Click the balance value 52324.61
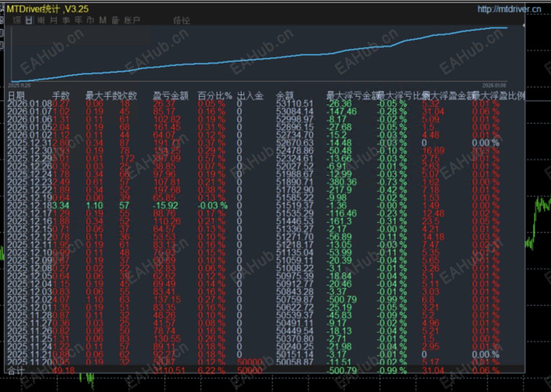The image size is (551, 392). pos(295,159)
